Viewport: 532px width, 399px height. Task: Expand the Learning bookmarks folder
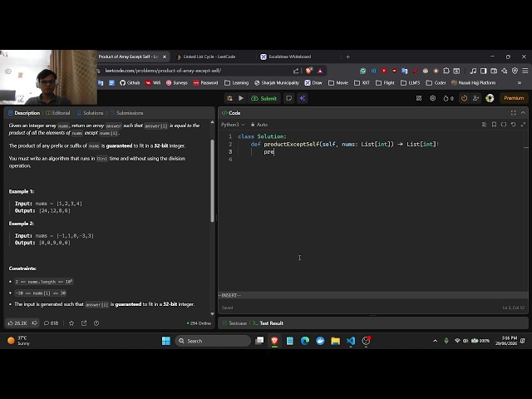(x=236, y=83)
